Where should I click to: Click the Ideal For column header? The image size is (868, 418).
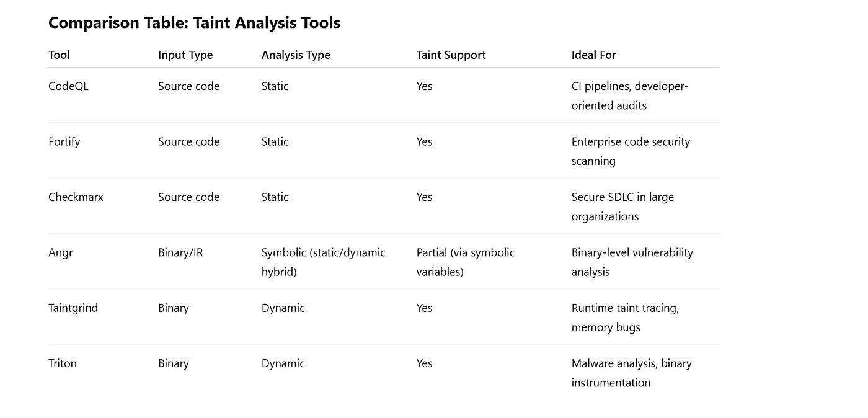[x=594, y=55]
